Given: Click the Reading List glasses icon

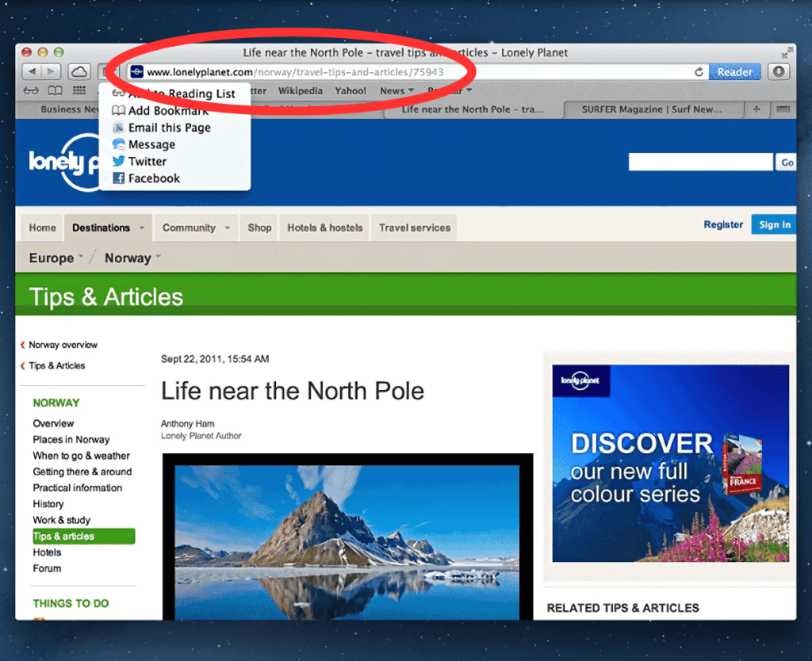Looking at the screenshot, I should click(x=30, y=91).
